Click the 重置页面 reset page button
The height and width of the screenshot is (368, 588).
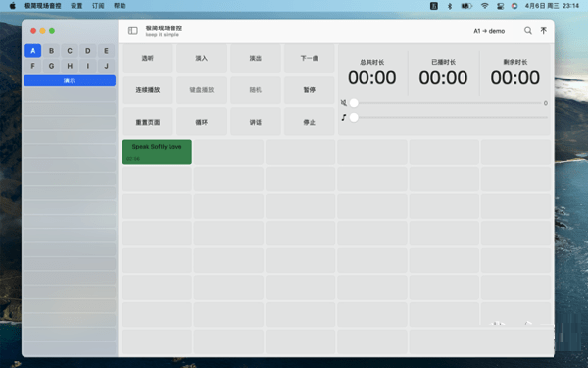tap(148, 122)
